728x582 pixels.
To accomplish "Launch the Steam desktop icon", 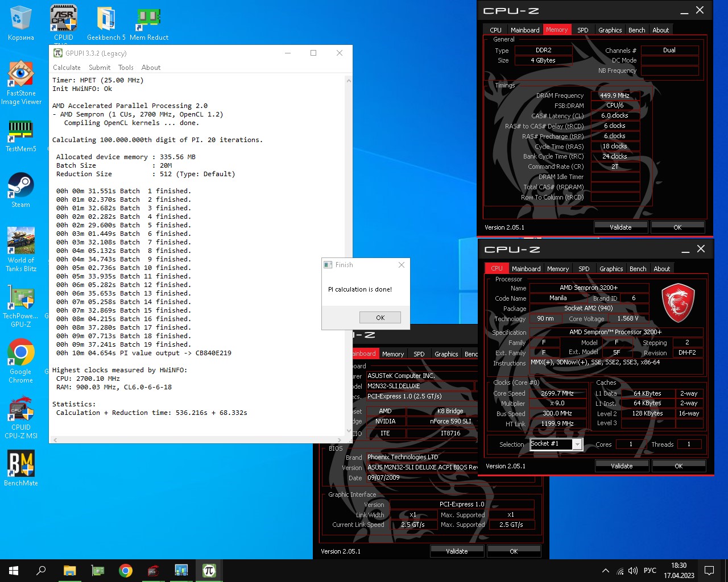I will coord(21,191).
